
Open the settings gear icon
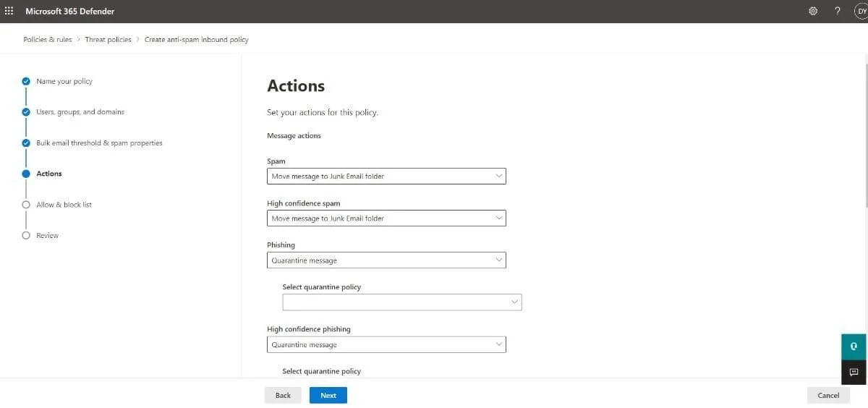tap(813, 11)
